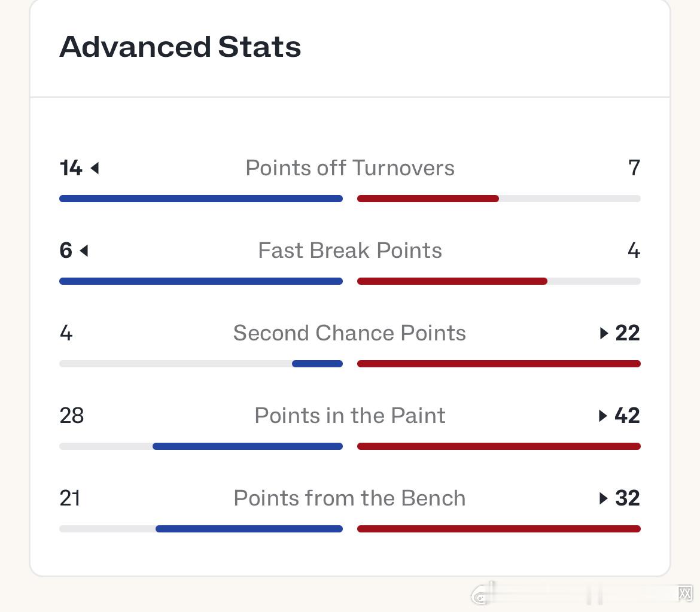Viewport: 700px width, 612px height.
Task: Click blue Fast Break Points bar
Action: pos(201,281)
